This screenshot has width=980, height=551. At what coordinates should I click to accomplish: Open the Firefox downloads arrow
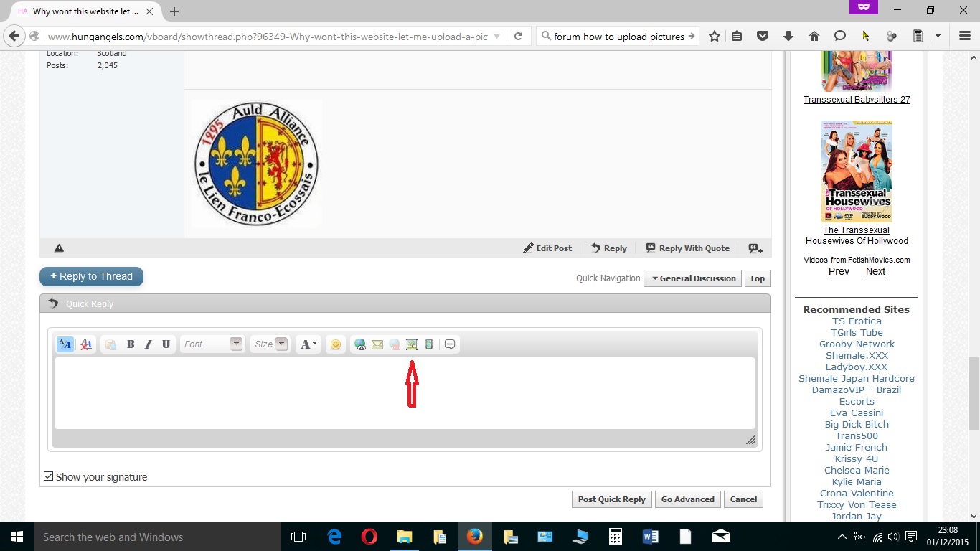[788, 36]
